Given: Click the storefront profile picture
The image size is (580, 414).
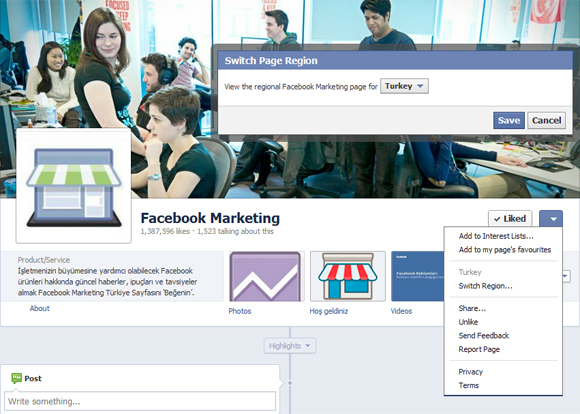Looking at the screenshot, I should (x=74, y=186).
